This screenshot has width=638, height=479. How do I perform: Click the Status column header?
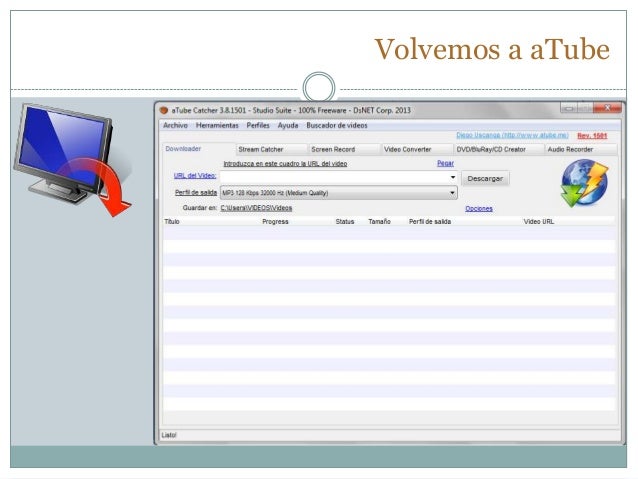click(x=345, y=221)
